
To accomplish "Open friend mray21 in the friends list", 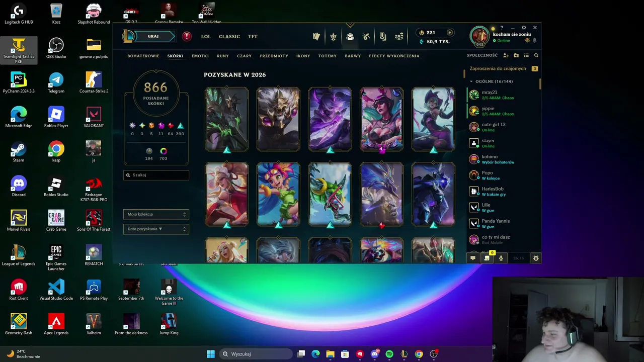I will click(x=503, y=95).
